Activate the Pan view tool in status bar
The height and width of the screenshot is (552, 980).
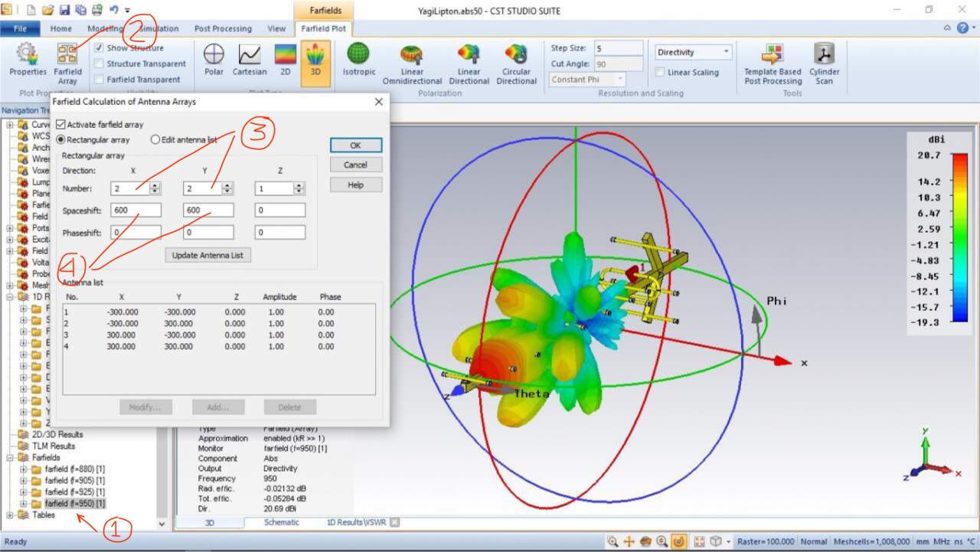[629, 541]
